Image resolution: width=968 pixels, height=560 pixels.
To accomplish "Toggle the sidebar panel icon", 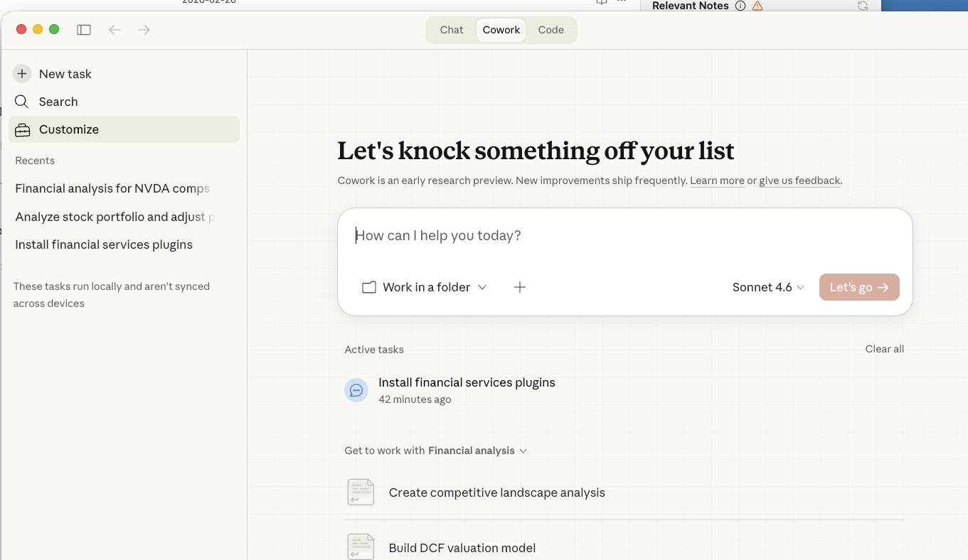I will [84, 30].
